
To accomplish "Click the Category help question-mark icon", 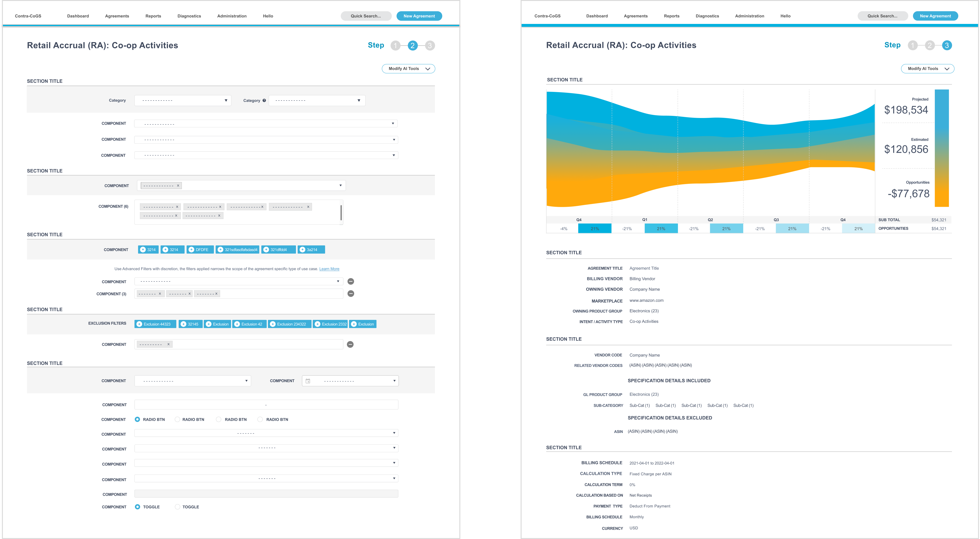I will 264,101.
